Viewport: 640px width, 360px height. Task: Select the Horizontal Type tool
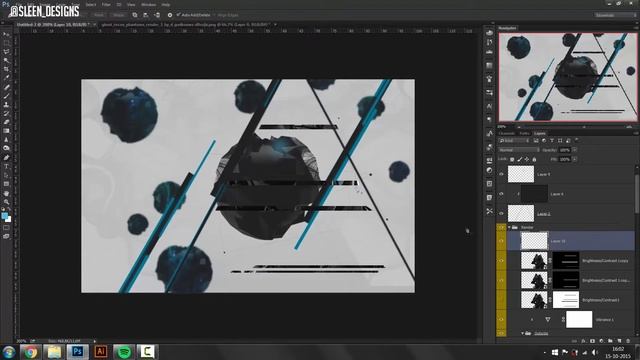click(x=6, y=167)
